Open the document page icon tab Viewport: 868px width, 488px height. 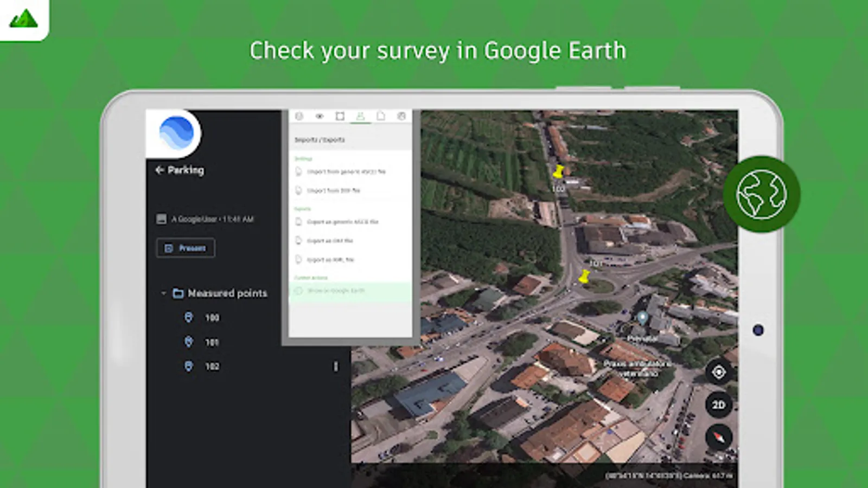click(381, 116)
